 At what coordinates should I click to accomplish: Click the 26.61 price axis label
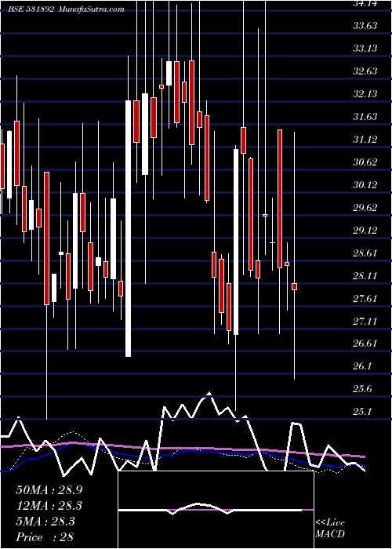coord(365,344)
